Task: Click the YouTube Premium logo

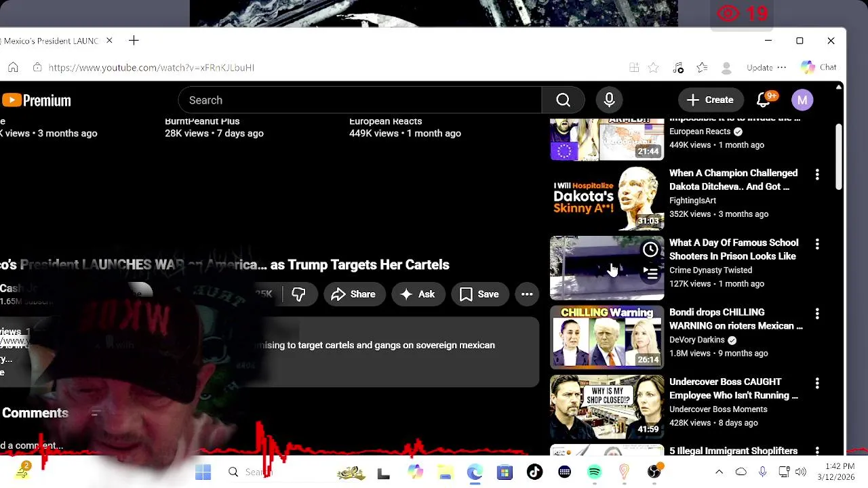Action: coord(37,100)
